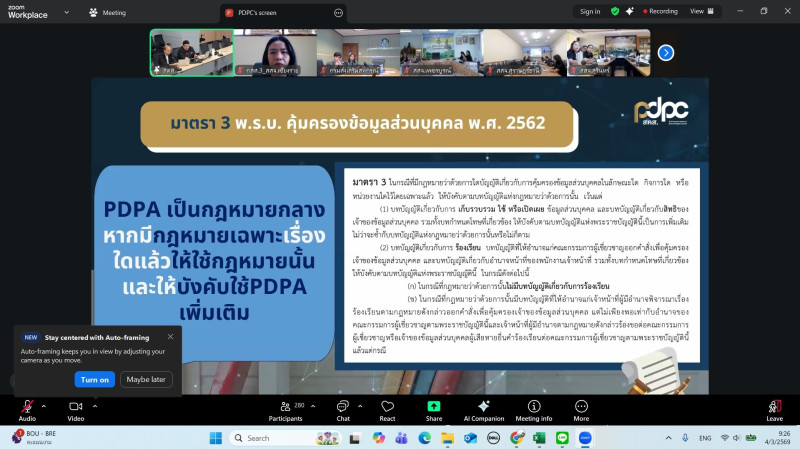
Task: Expand audio options arrow next to Audio
Action: tap(43, 405)
